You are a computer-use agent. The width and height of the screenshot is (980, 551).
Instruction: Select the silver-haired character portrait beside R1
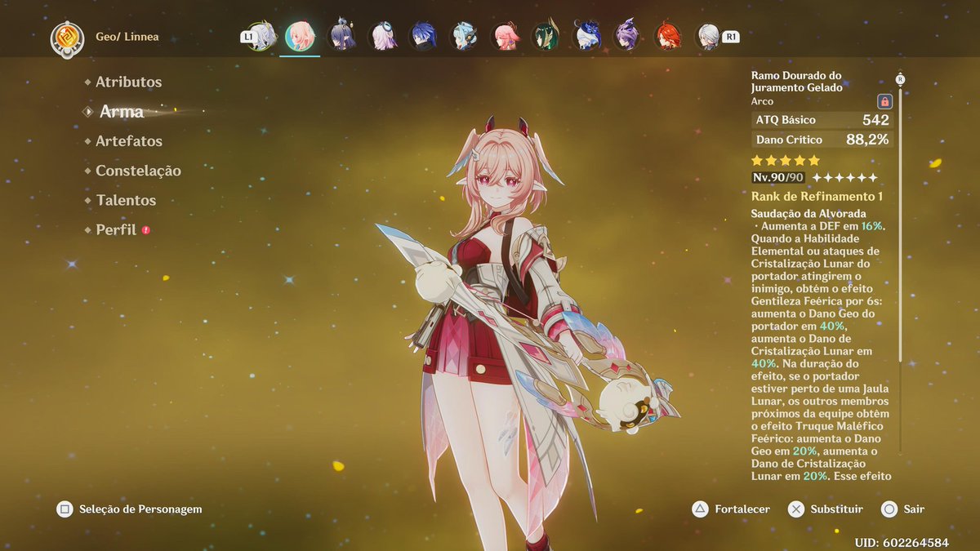707,37
